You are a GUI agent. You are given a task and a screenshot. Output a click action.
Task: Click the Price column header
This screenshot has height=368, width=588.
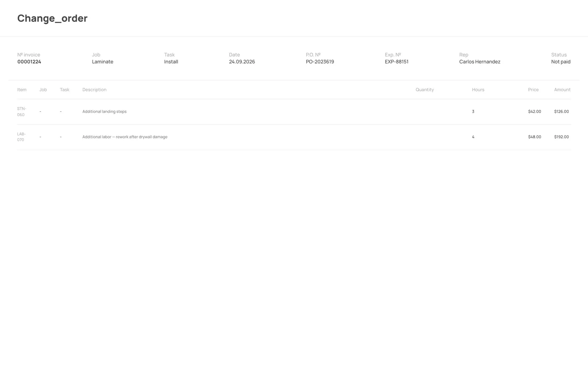click(533, 90)
